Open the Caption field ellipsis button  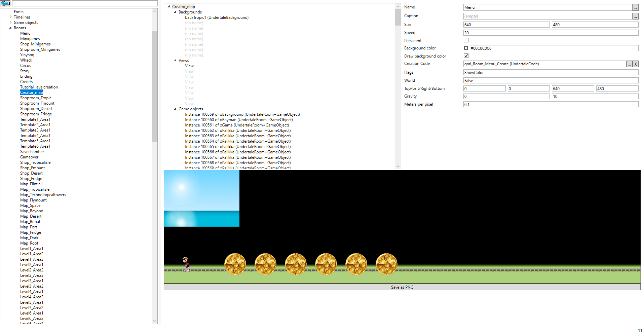635,16
